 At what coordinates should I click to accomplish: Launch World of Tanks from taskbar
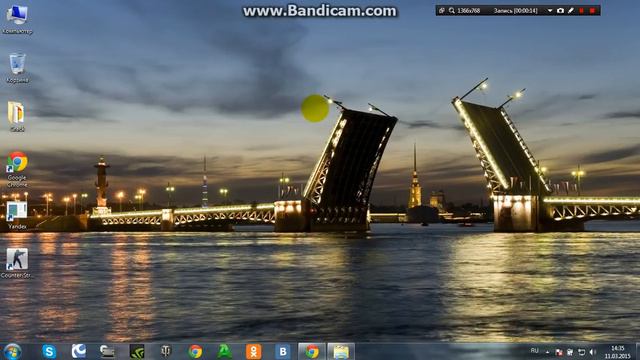pyautogui.click(x=166, y=351)
